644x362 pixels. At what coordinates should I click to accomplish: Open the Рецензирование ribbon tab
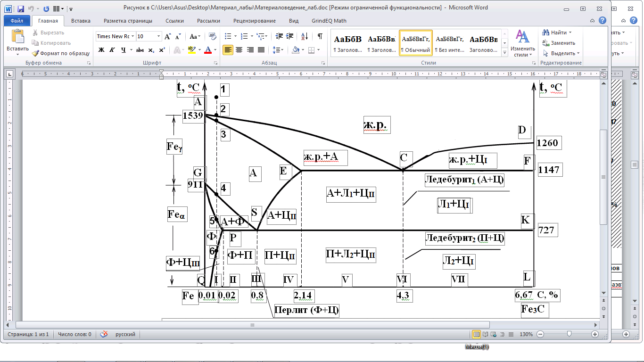255,21
